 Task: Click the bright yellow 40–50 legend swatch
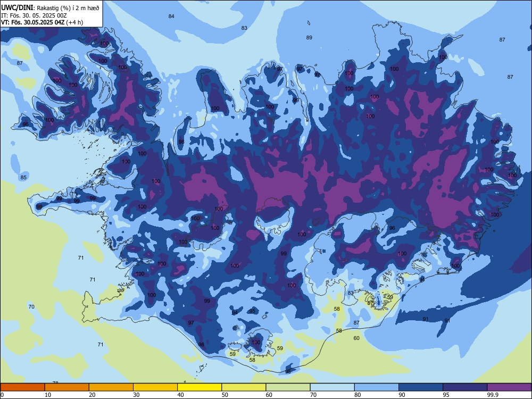tap(199, 387)
